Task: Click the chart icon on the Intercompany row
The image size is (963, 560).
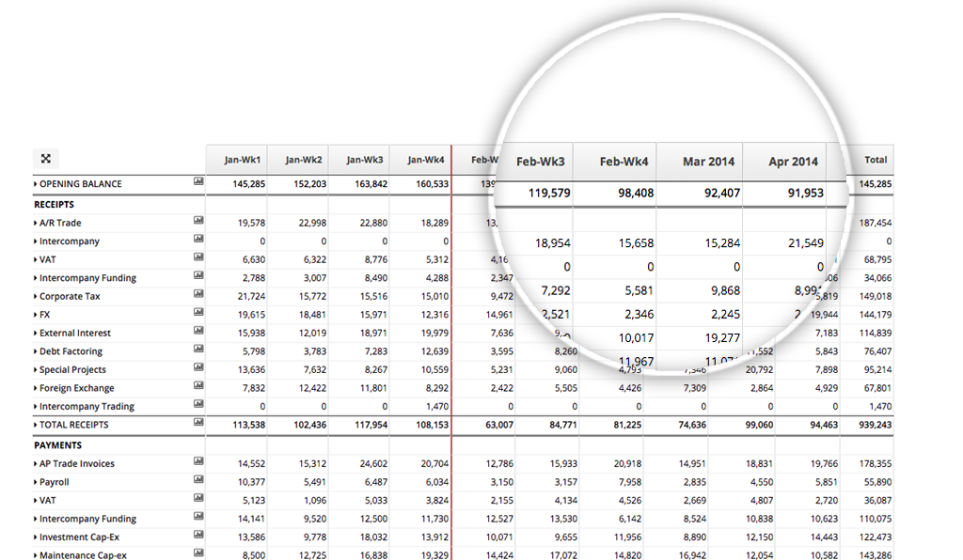Action: pyautogui.click(x=198, y=239)
